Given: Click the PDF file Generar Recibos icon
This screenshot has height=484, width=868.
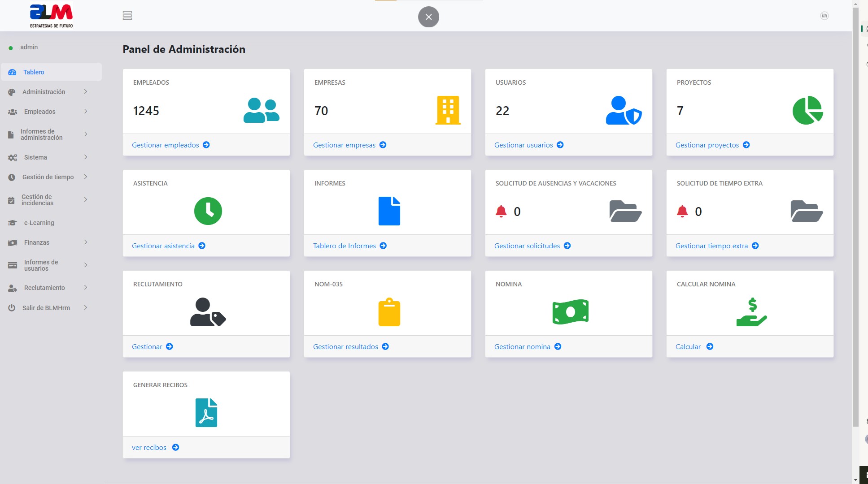Looking at the screenshot, I should pos(206,413).
